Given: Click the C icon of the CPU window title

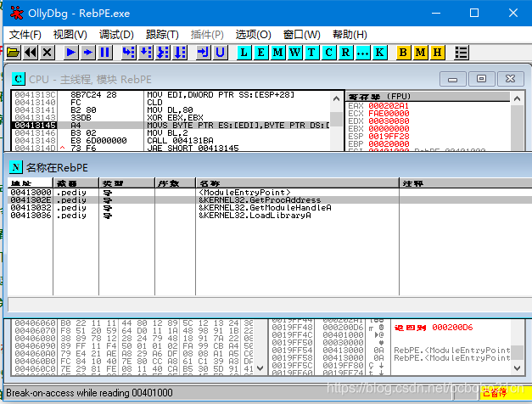Looking at the screenshot, I should point(19,79).
